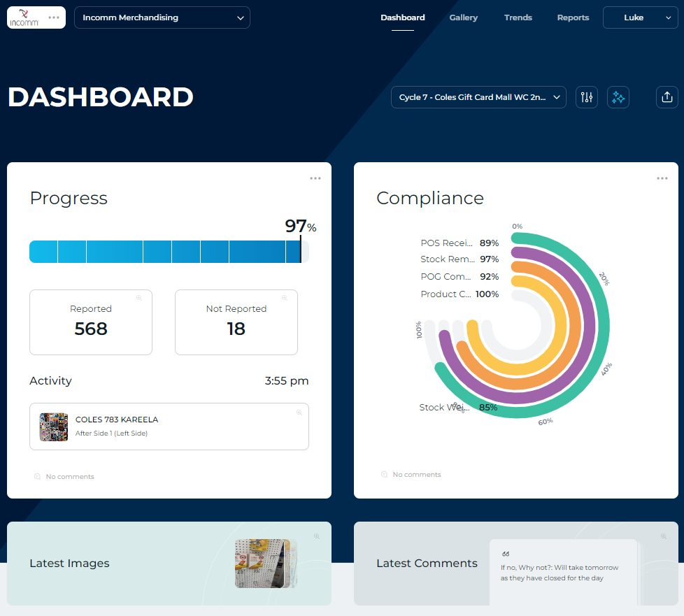Zoom icon on the KAREELA activity card

tap(299, 413)
